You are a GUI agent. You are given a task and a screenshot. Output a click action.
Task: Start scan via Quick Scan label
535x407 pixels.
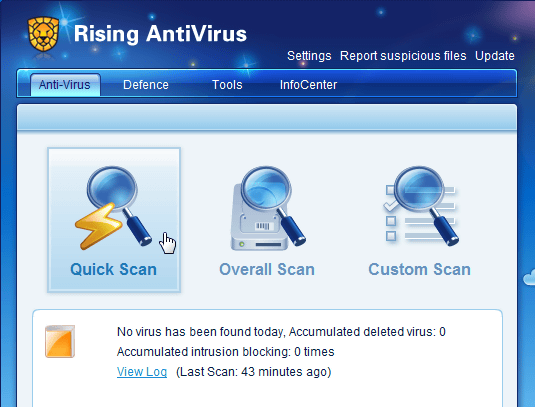113,269
